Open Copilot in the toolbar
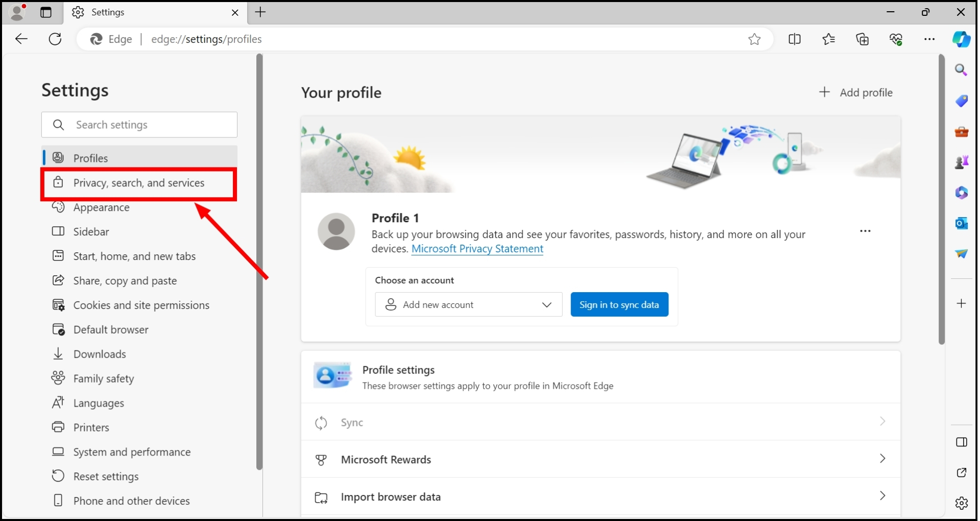 click(x=962, y=39)
